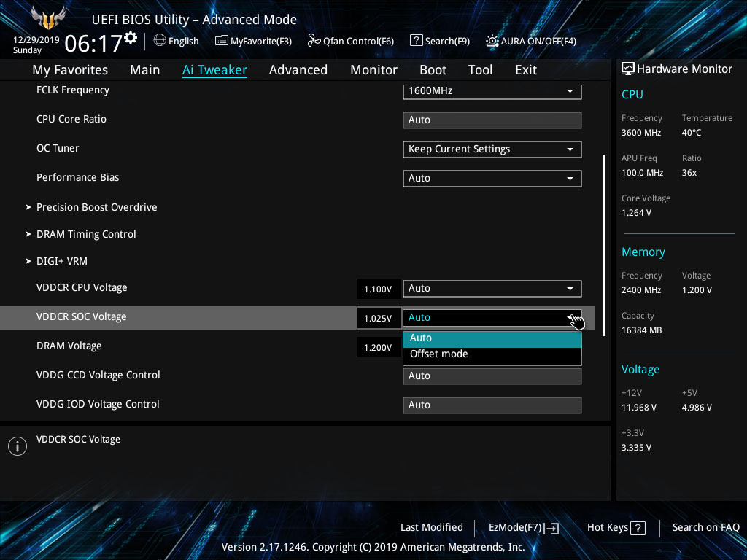Screen dimensions: 747x560
Task: Click the 16384 MB capacity value
Action: point(642,330)
